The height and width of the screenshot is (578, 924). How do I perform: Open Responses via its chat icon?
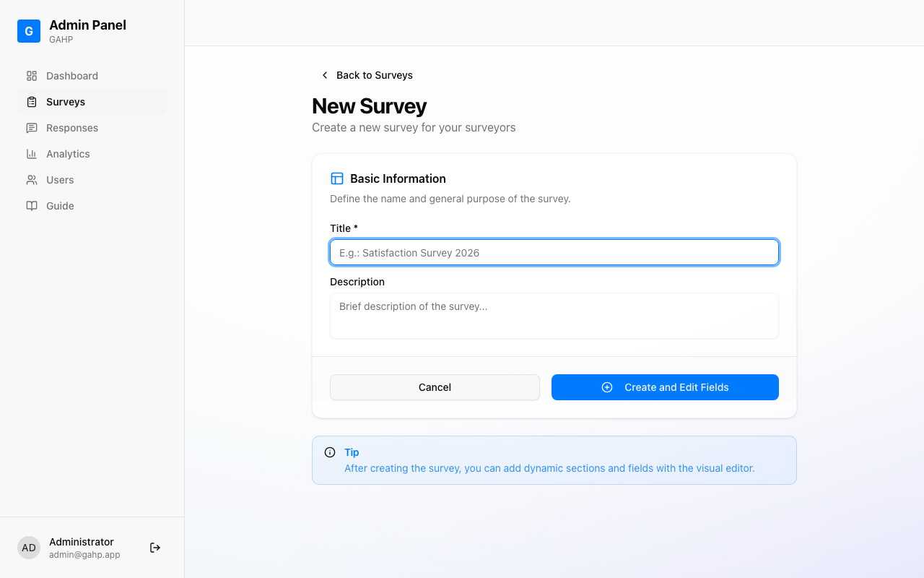[x=30, y=128]
